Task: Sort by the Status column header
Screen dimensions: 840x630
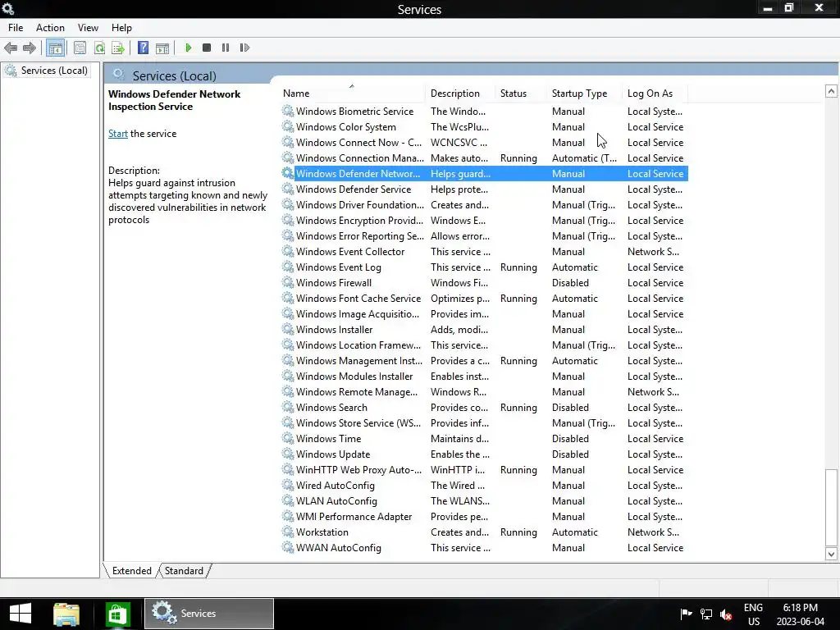Action: pyautogui.click(x=521, y=94)
